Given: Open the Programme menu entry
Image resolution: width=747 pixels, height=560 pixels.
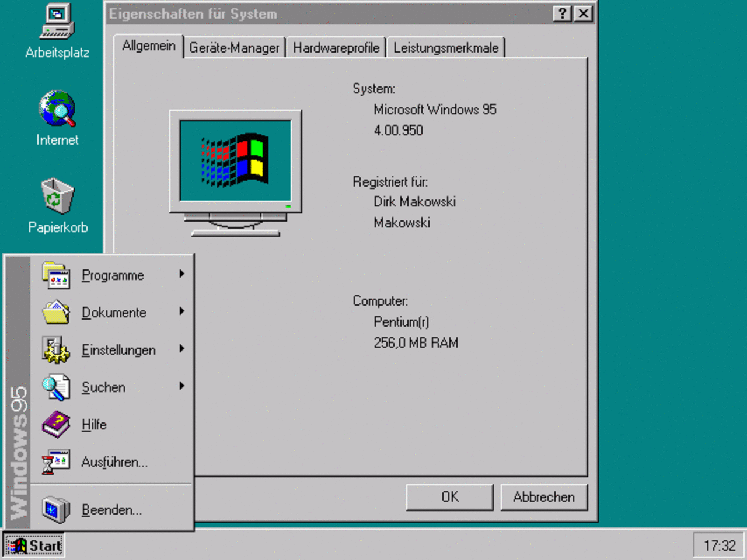Looking at the screenshot, I should click(x=112, y=275).
